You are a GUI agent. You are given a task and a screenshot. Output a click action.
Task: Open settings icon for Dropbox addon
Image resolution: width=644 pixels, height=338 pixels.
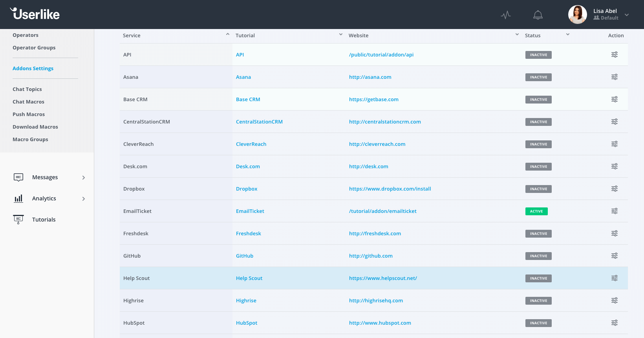615,189
